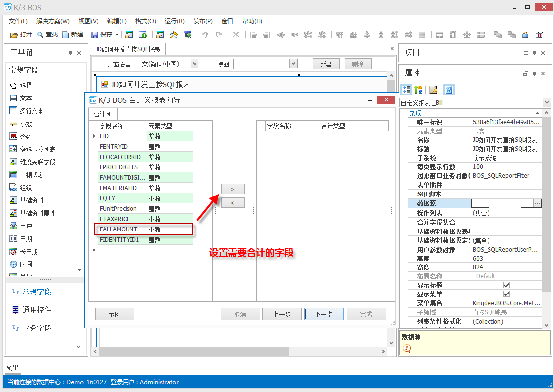
Task: Open the 业务字段 toolbox category
Action: [32, 328]
